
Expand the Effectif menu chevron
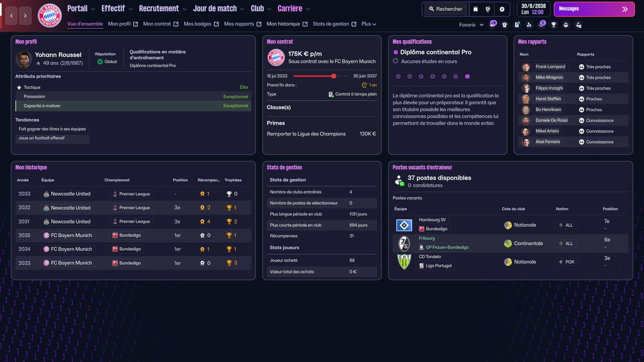[x=131, y=9]
